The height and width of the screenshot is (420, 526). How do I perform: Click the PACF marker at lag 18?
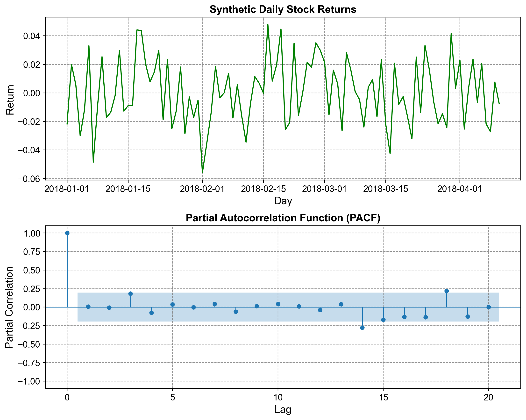[447, 291]
